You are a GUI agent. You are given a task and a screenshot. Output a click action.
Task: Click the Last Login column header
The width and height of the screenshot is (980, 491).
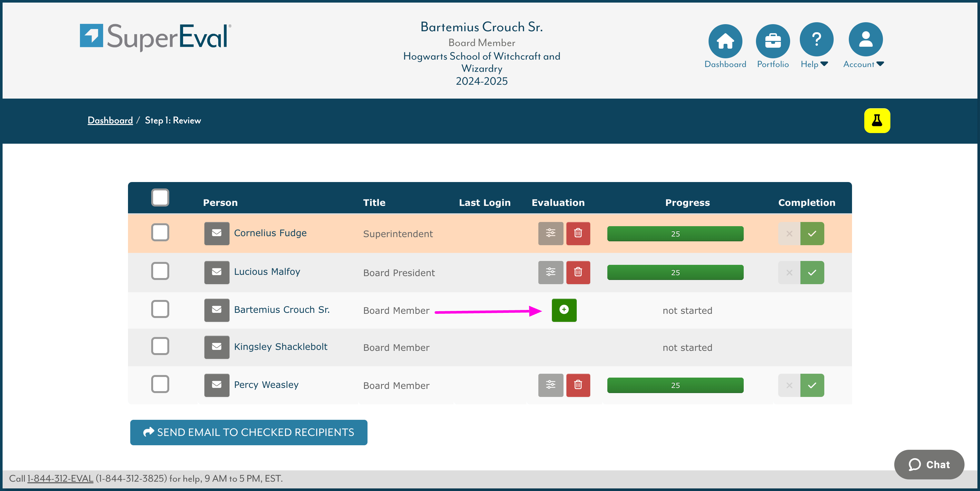[x=484, y=203]
